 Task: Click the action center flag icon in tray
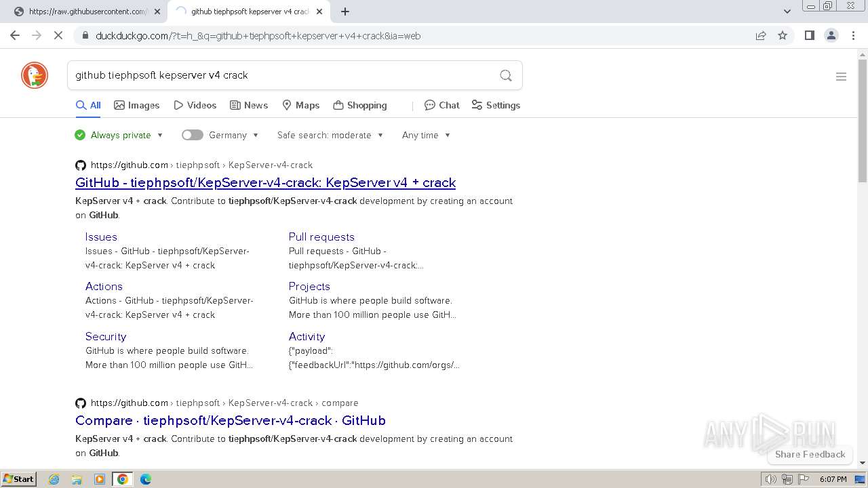click(x=803, y=479)
